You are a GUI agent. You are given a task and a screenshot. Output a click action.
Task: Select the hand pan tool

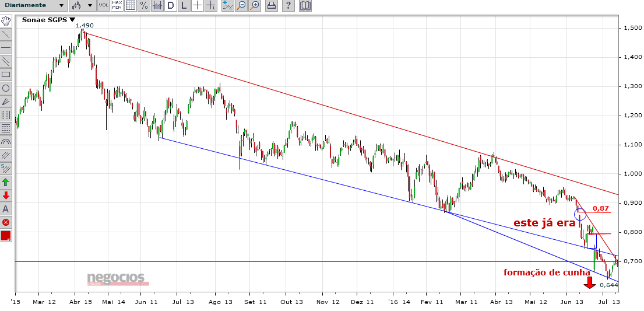coord(6,21)
